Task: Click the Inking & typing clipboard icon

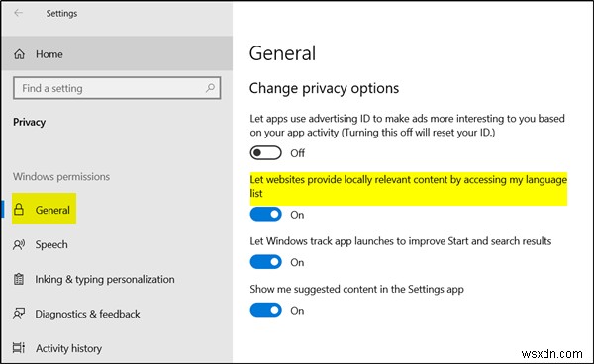Action: point(19,279)
